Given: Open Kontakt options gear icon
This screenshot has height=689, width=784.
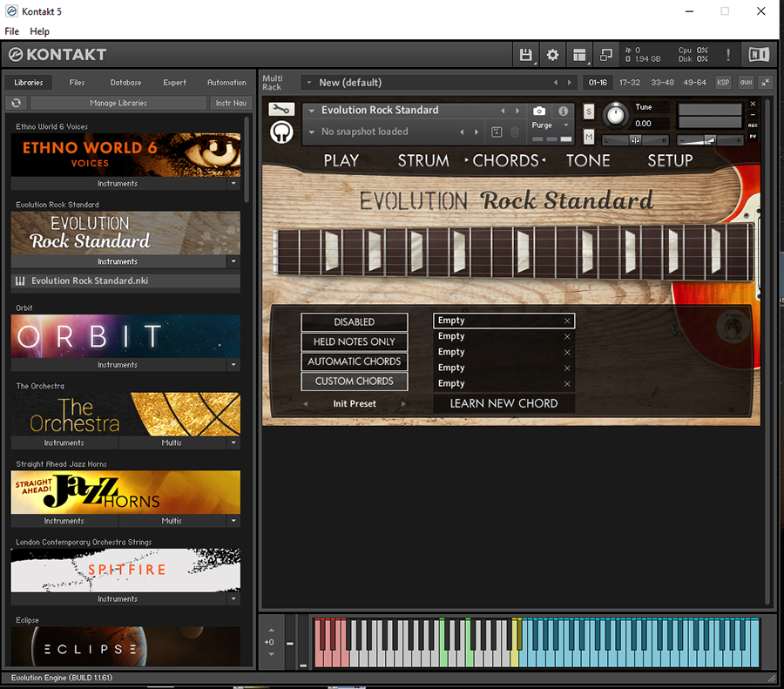Looking at the screenshot, I should click(x=552, y=55).
